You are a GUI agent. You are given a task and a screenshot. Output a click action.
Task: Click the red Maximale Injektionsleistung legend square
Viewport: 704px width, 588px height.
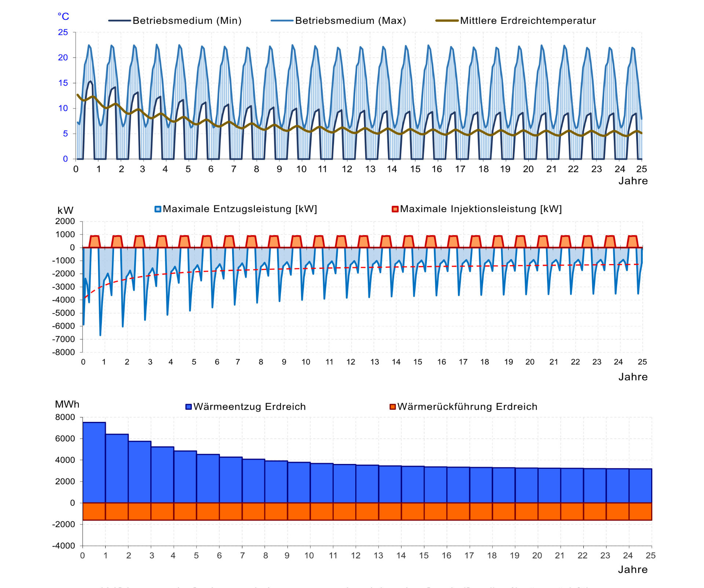[x=395, y=209]
